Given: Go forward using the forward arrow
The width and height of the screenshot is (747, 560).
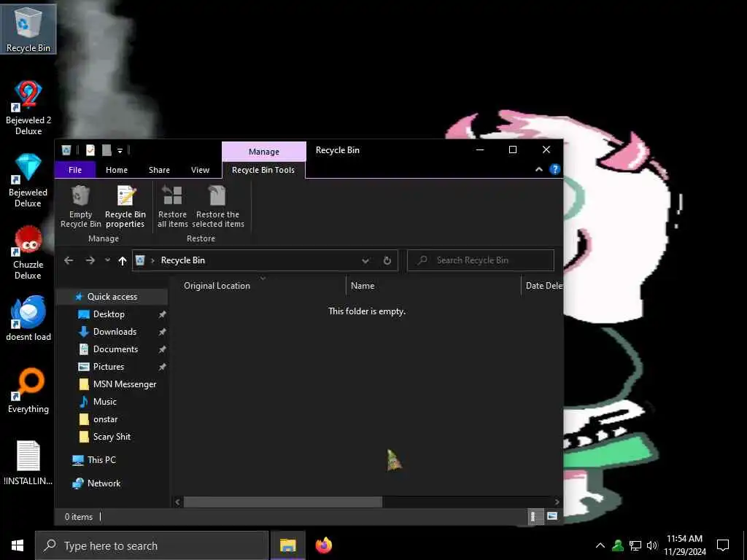Looking at the screenshot, I should (x=90, y=260).
